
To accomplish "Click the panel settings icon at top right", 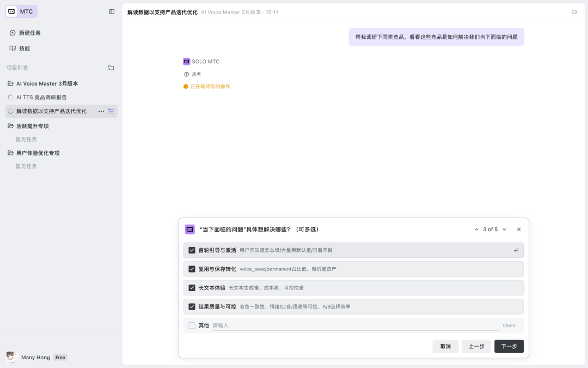I will pyautogui.click(x=574, y=11).
